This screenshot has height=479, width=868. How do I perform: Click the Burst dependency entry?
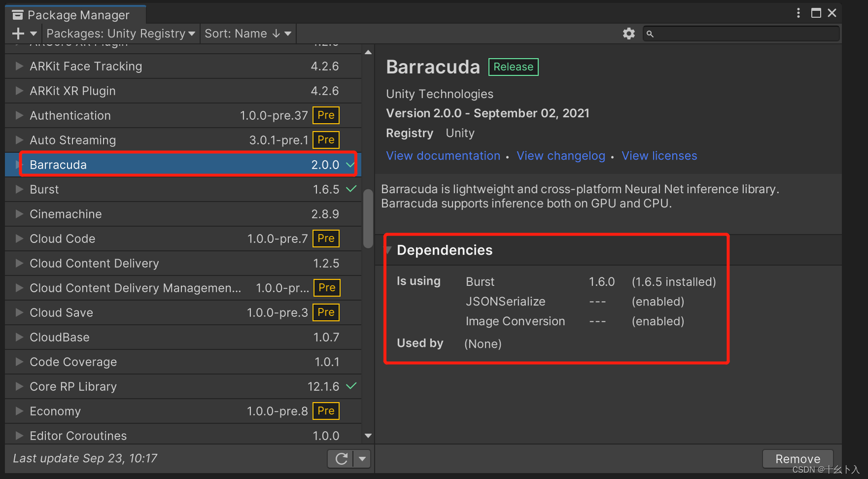tap(480, 282)
